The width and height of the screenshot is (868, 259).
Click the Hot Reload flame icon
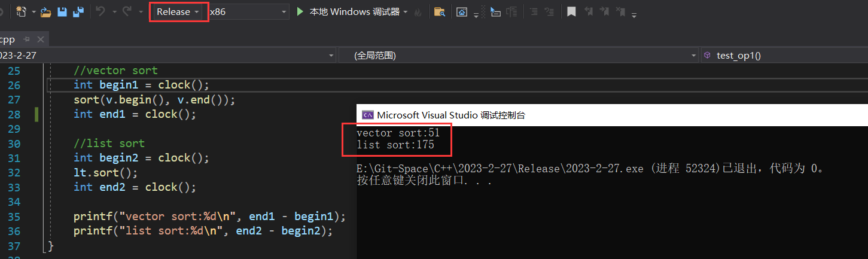418,12
